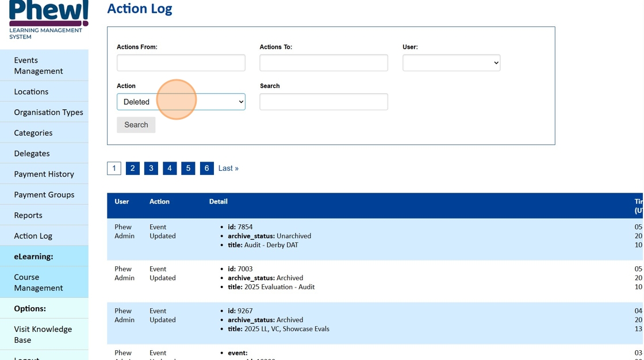The height and width of the screenshot is (360, 644).
Task: Select pagination page 1
Action: 114,168
